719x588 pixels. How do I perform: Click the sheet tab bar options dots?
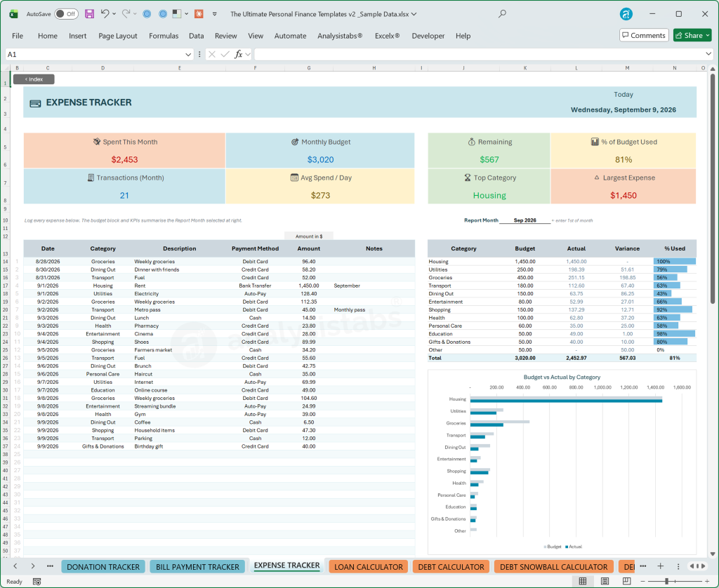tap(678, 566)
